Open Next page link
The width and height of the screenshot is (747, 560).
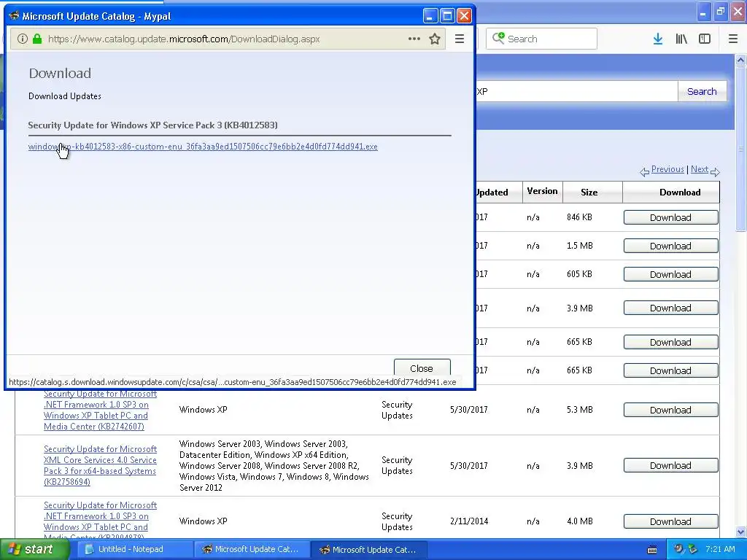point(700,169)
